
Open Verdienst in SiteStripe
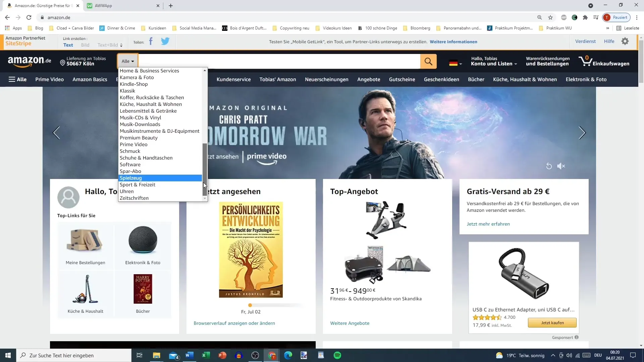pyautogui.click(x=585, y=41)
